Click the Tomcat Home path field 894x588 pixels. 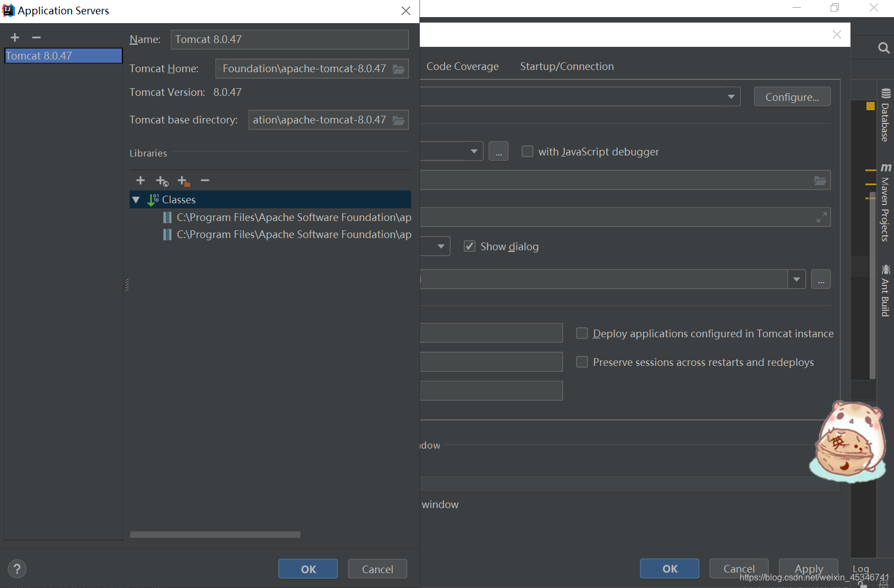tap(312, 68)
